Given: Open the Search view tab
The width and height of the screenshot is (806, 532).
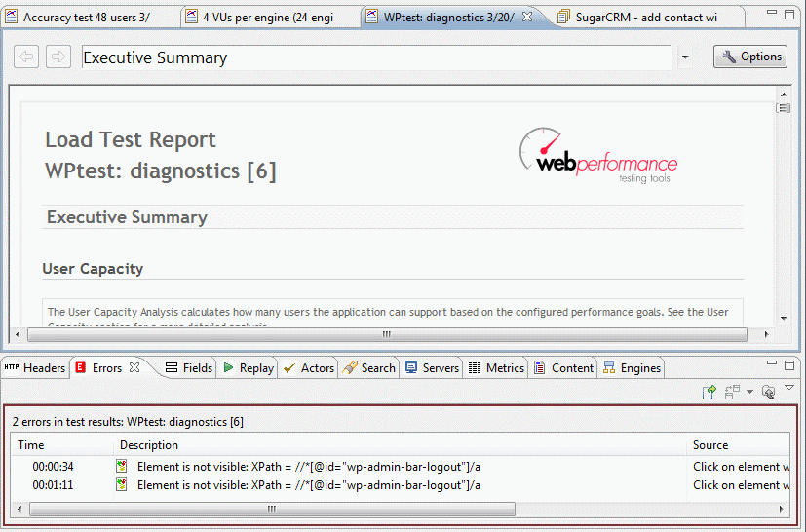Looking at the screenshot, I should coord(369,368).
